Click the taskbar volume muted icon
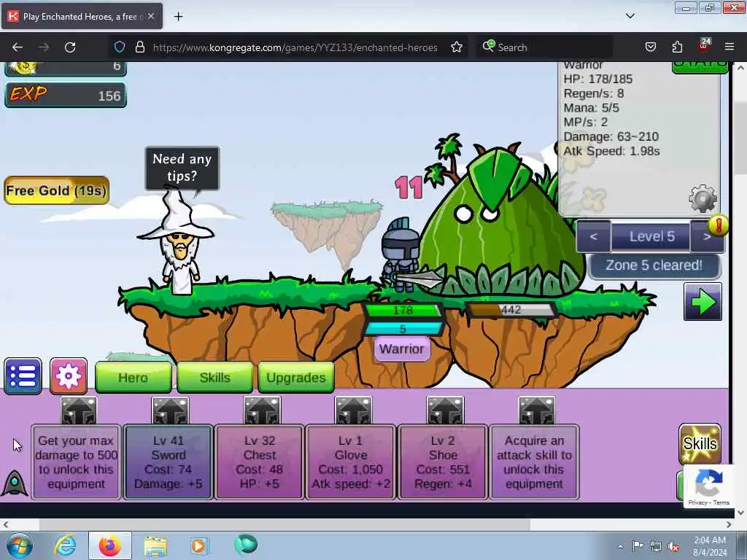This screenshot has width=747, height=560. click(673, 546)
